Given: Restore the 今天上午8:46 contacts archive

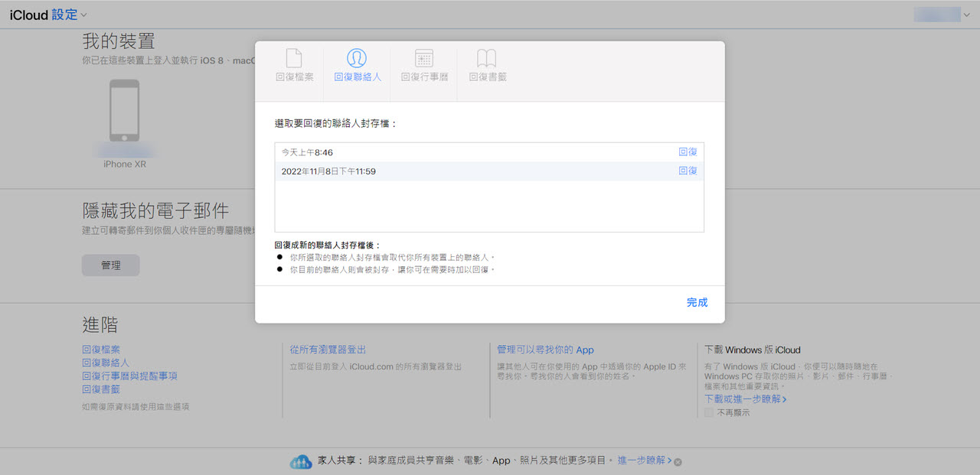Looking at the screenshot, I should tap(688, 152).
